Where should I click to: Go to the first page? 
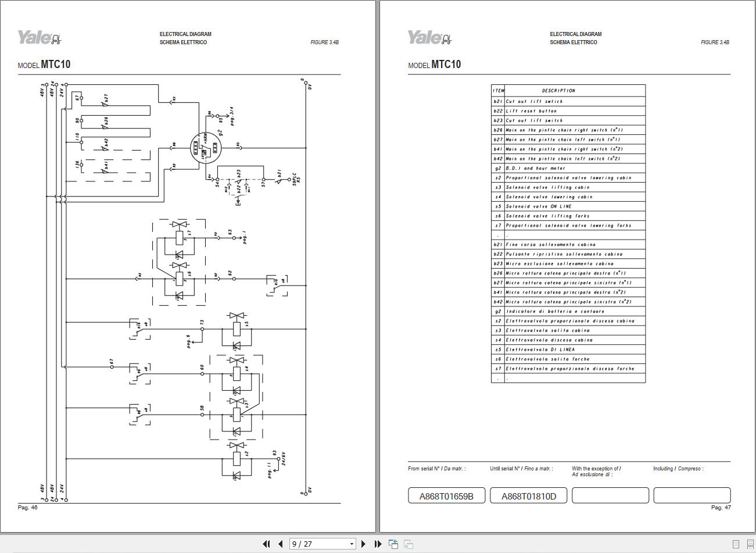266,544
